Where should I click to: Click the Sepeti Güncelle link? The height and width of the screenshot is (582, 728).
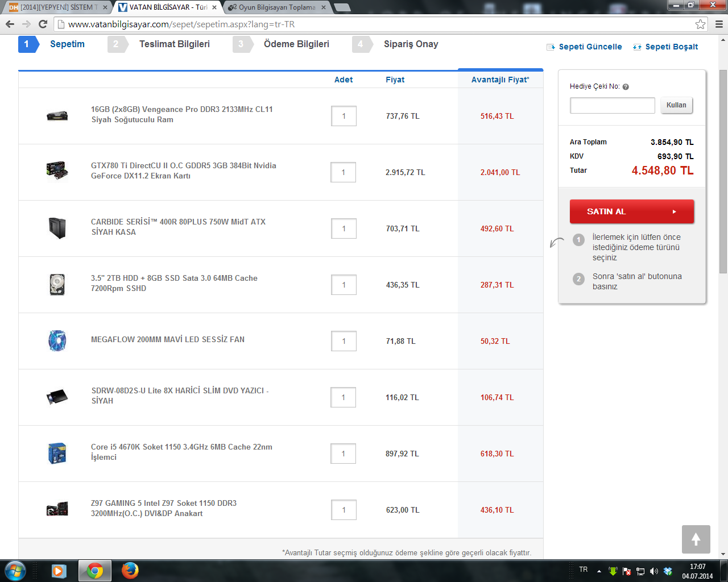[590, 47]
